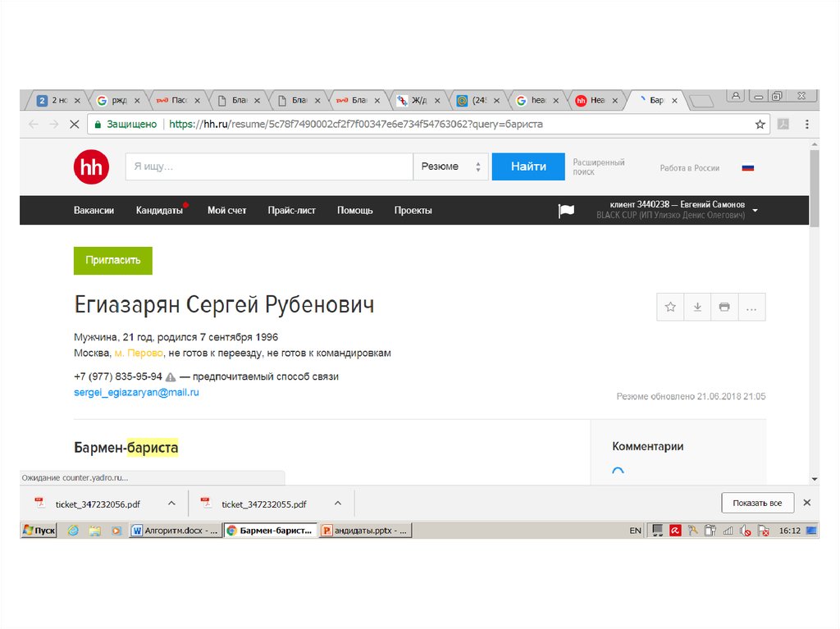Screen dimensions: 840x629
Task: Stop page loading with X button
Action: (74, 125)
